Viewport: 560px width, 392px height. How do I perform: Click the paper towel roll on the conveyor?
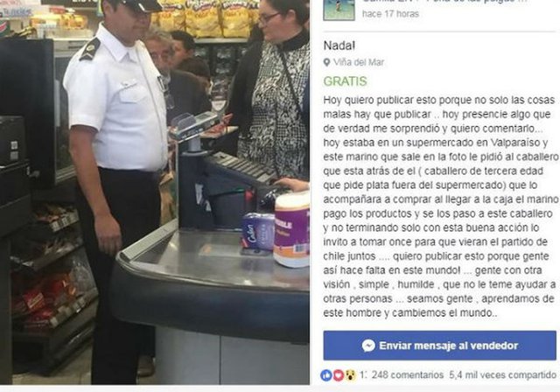(x=291, y=230)
